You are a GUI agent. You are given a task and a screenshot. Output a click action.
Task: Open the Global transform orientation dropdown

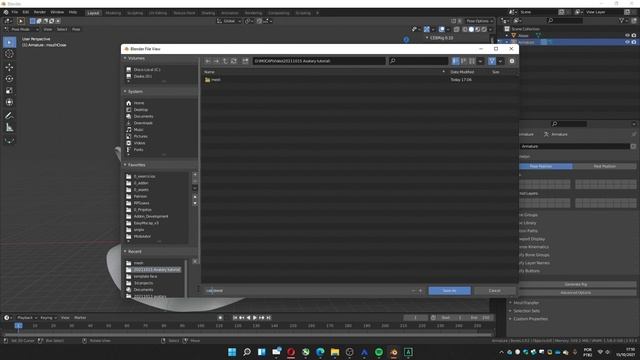point(229,21)
